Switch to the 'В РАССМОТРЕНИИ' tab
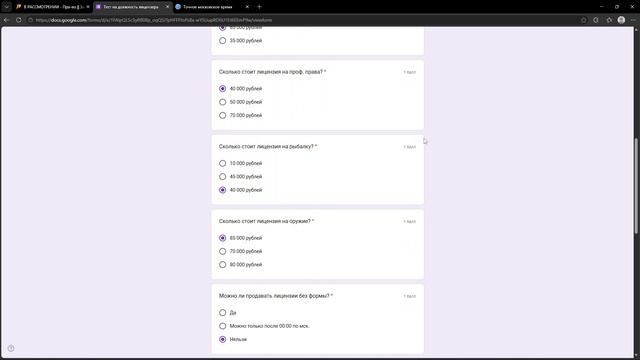Screen dimensions: 640x360 [x=52, y=7]
